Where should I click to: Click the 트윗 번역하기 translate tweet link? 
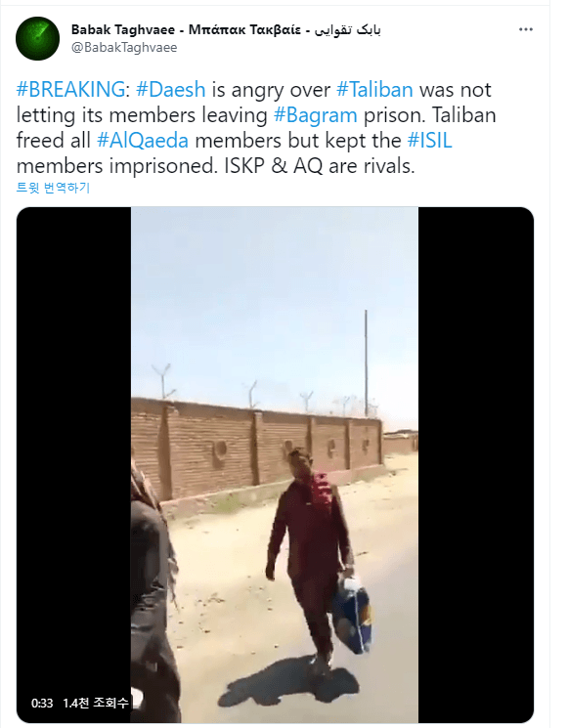click(x=53, y=188)
